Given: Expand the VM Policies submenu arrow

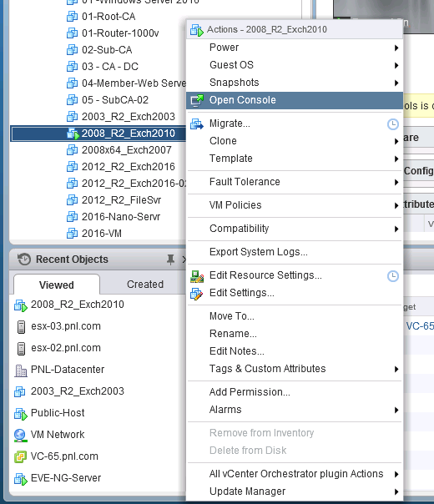Looking at the screenshot, I should tap(396, 206).
